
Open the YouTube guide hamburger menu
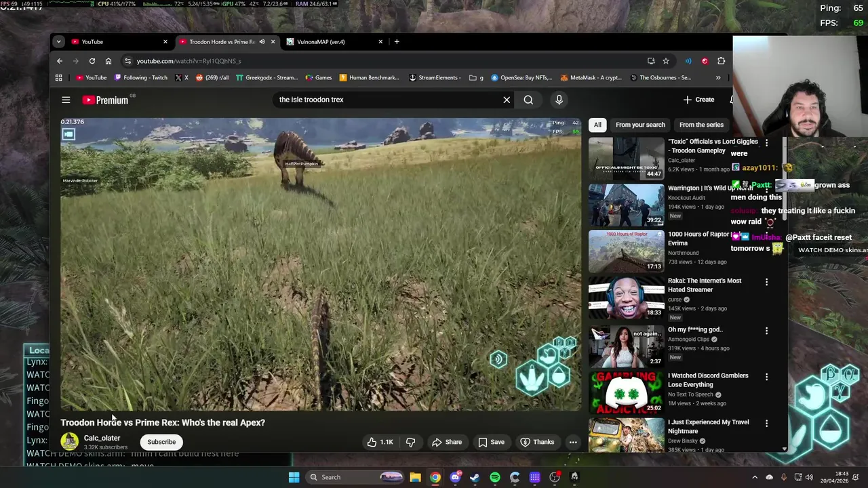[x=66, y=100]
